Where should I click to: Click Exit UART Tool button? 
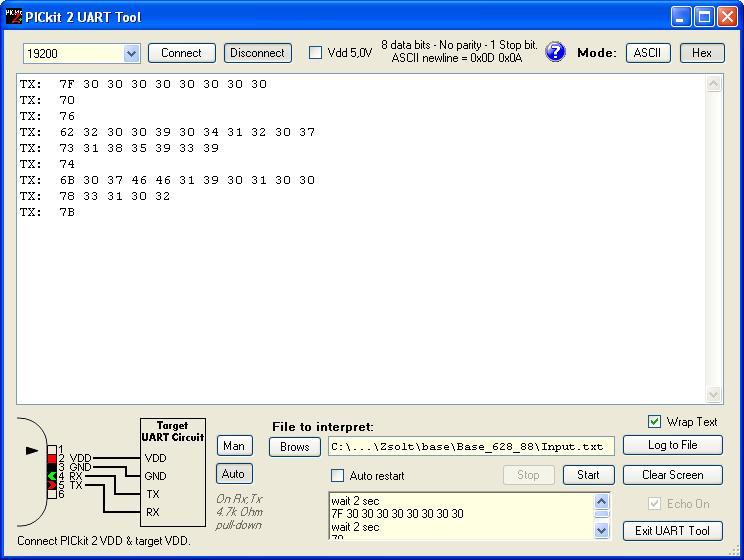click(x=672, y=531)
